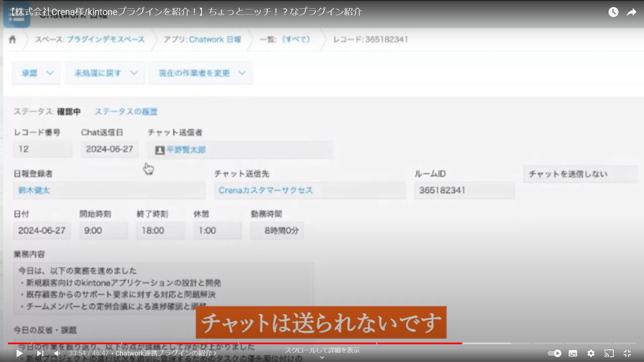Mute the video volume
This screenshot has height=362, width=644.
coord(57,353)
